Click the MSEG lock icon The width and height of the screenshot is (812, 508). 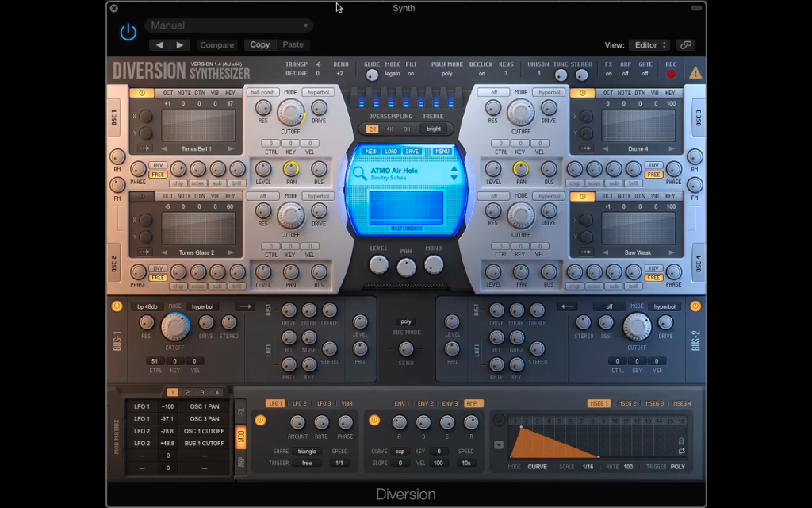coord(681,441)
